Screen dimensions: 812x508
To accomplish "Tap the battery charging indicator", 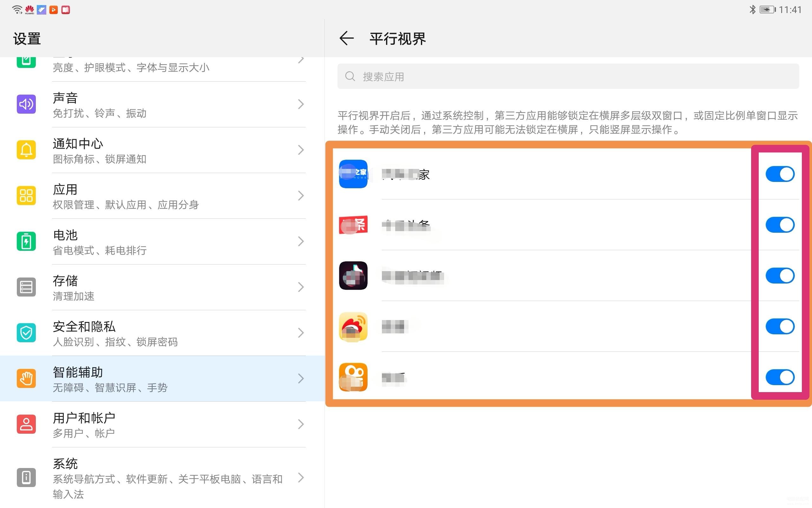I will click(x=768, y=10).
